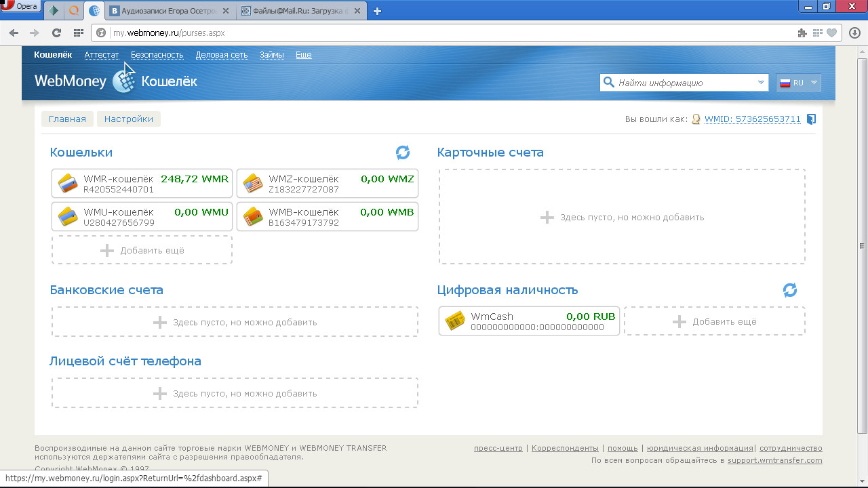The width and height of the screenshot is (868, 488).
Task: Open the Безопасность top menu link
Action: click(157, 55)
